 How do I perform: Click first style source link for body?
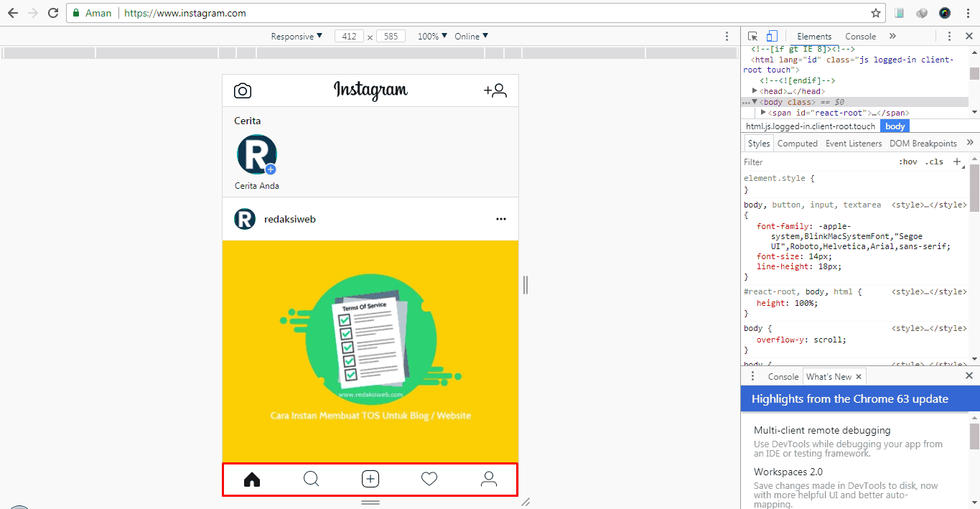coord(929,205)
